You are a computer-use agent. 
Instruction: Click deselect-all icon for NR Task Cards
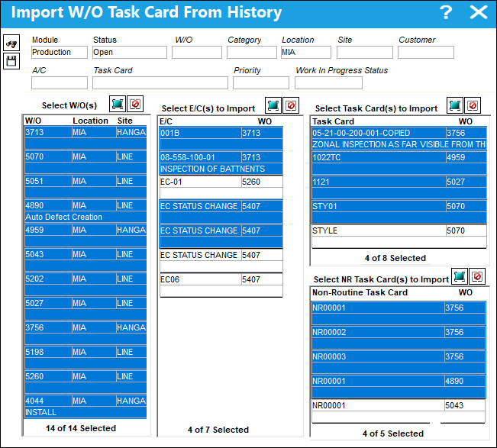pos(477,276)
